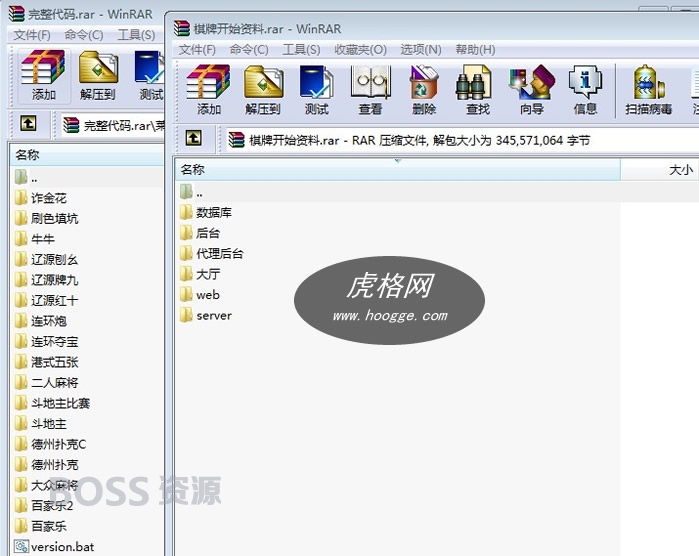Sort by 名称 column in front window
The width and height of the screenshot is (699, 556).
[397, 169]
